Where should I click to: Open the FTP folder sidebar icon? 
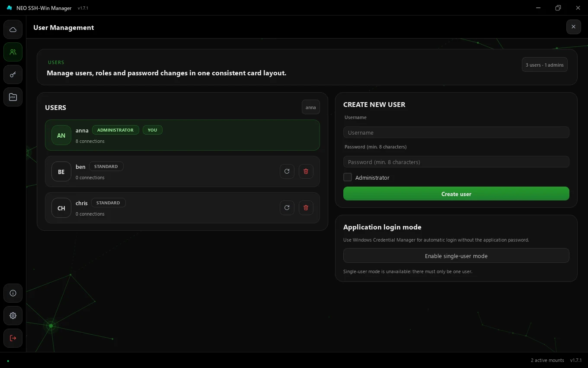point(13,97)
